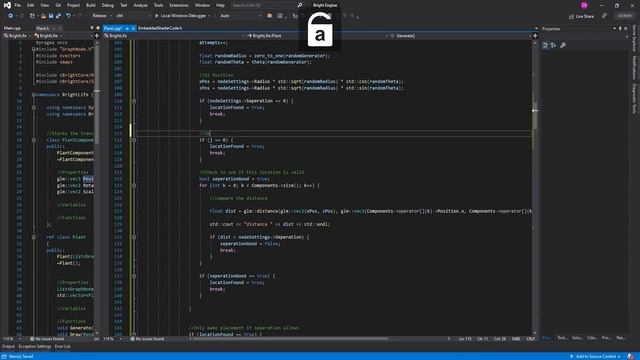Click the navigate backward toolbar icon
This screenshot has height=360, width=640.
point(10,16)
